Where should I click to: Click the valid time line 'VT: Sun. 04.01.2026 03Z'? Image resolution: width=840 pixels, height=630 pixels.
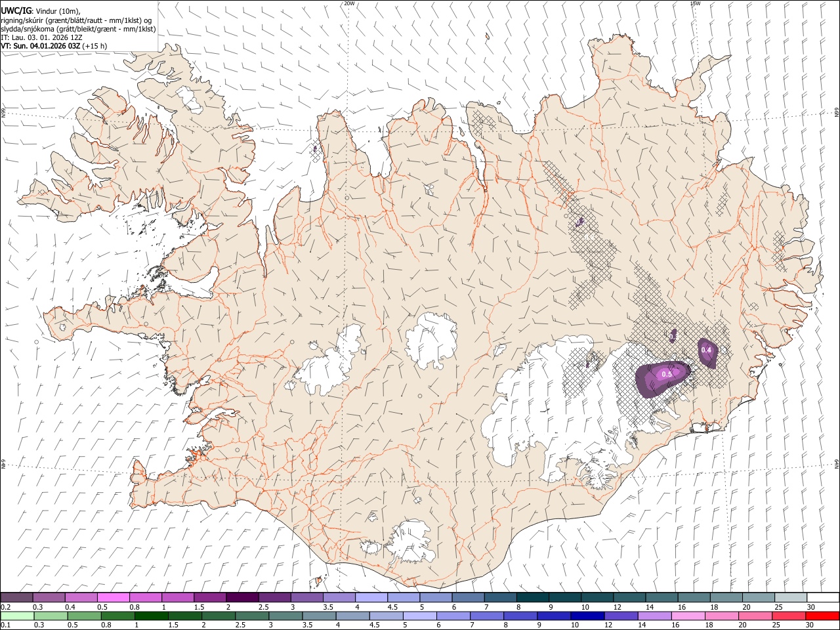(41, 46)
